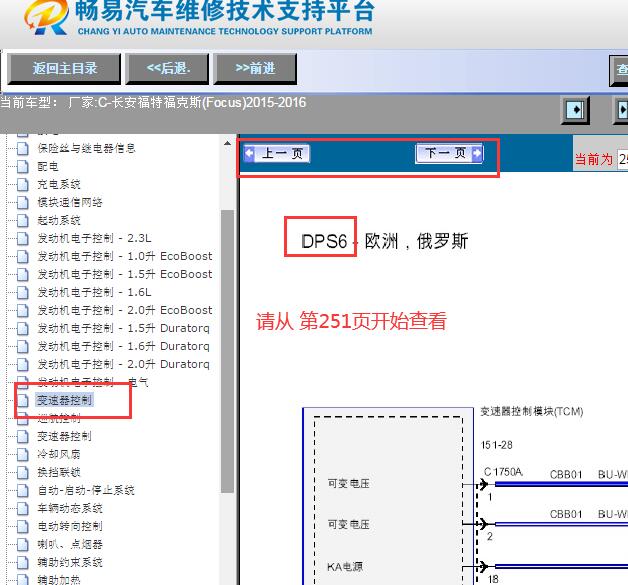Screen dimensions: 628x585
Task: Click document icon beside 冷却风扇
Action: point(23,454)
